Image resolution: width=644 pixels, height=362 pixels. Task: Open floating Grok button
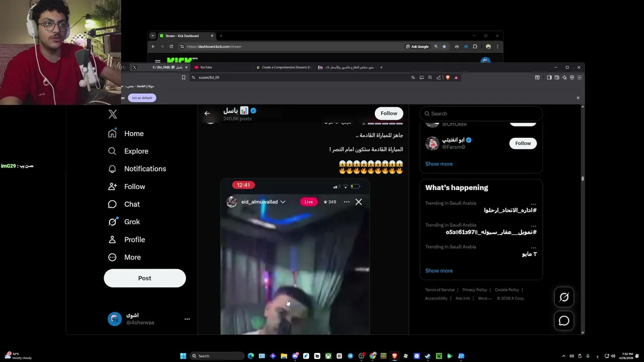coord(564,297)
